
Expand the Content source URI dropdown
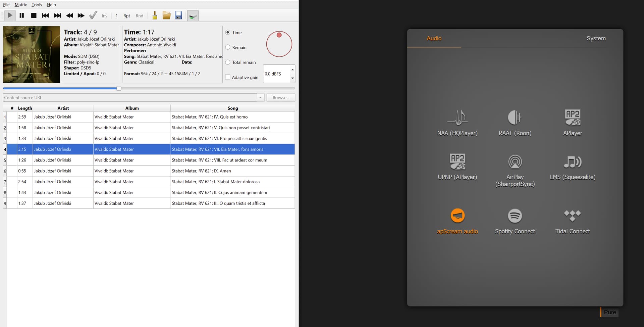pyautogui.click(x=260, y=98)
